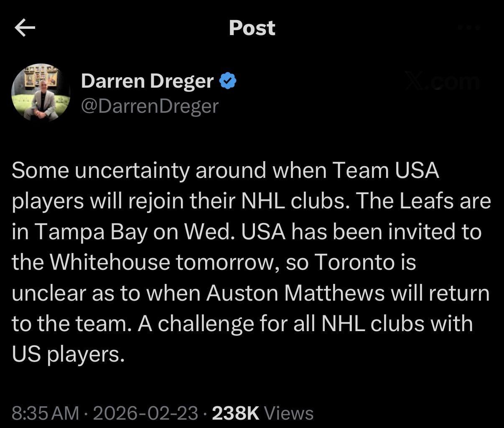Image resolution: width=504 pixels, height=428 pixels.
Task: Click the ending words US players.
Action: 68,355
